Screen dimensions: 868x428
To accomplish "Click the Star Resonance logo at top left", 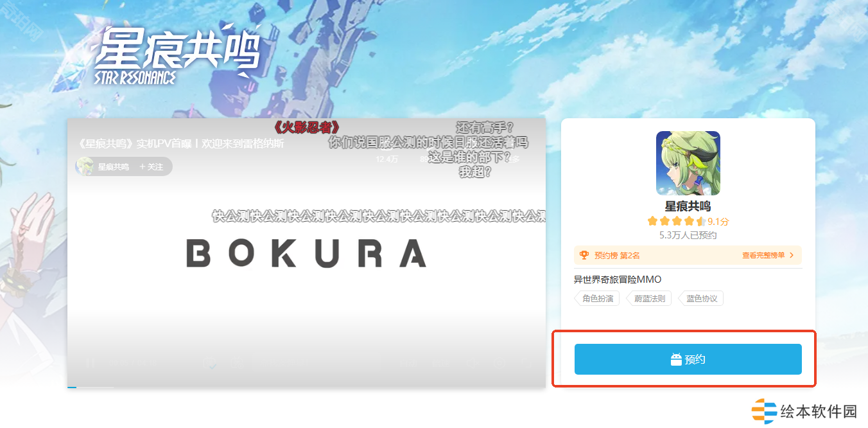I will coord(177,57).
